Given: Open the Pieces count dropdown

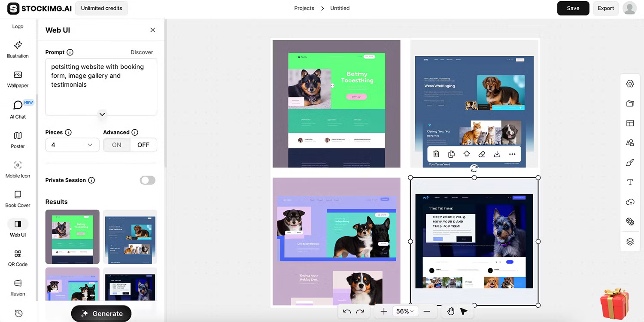Looking at the screenshot, I should [x=72, y=145].
